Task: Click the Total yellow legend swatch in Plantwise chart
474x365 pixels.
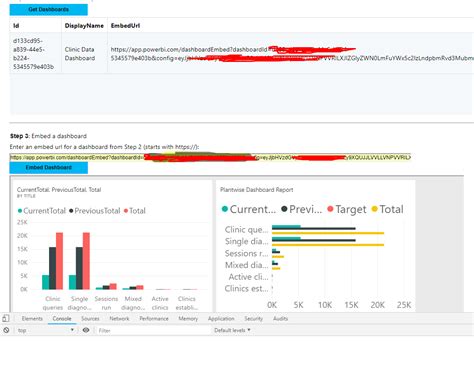Action: [375, 209]
